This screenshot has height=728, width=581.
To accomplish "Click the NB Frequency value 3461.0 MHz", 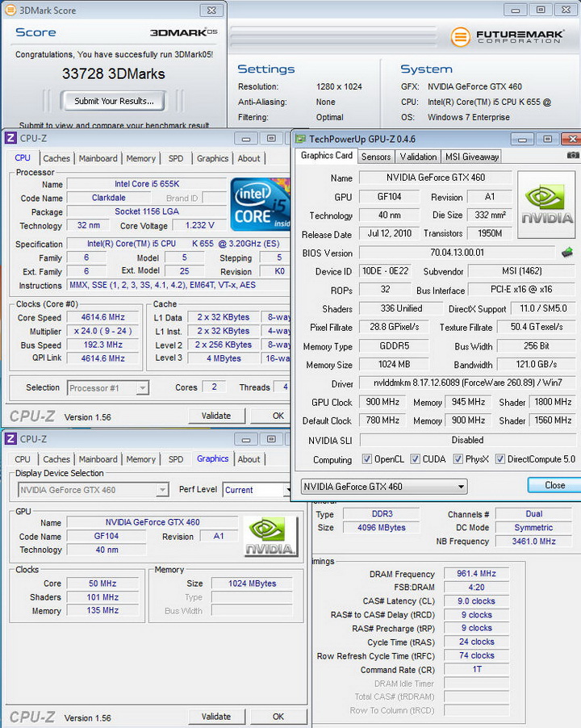I will [x=533, y=541].
